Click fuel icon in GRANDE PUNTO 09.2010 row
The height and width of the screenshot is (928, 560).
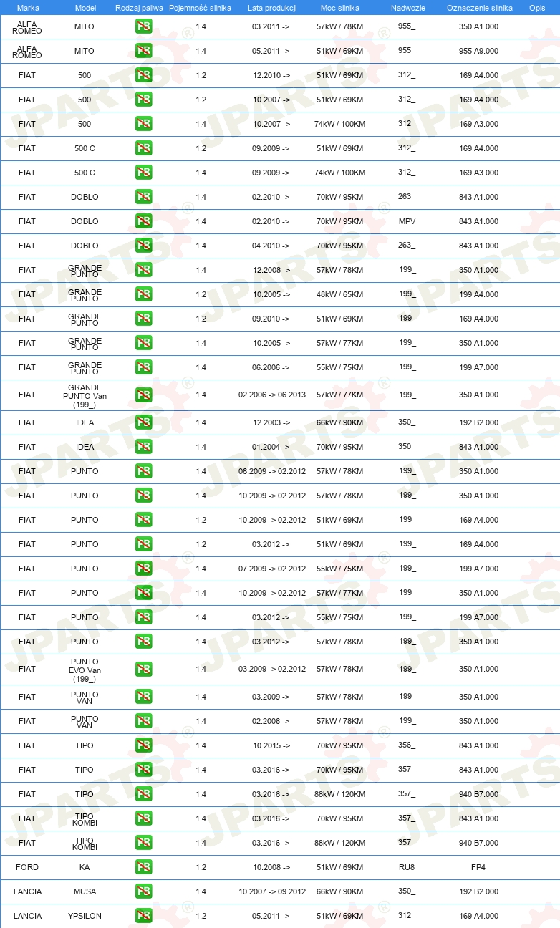(143, 319)
